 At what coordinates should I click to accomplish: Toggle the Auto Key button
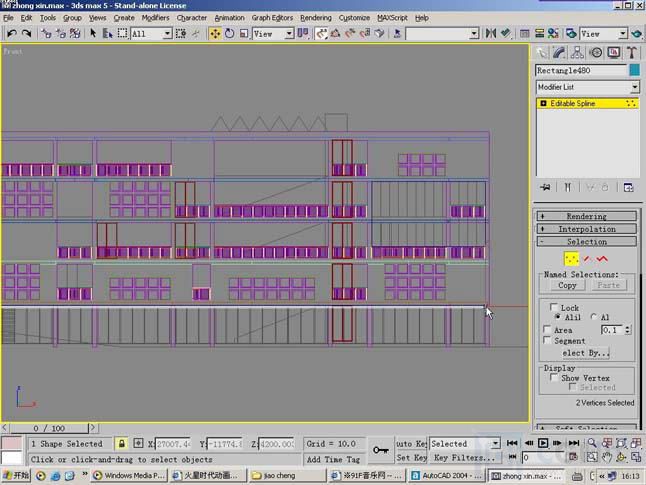(411, 443)
